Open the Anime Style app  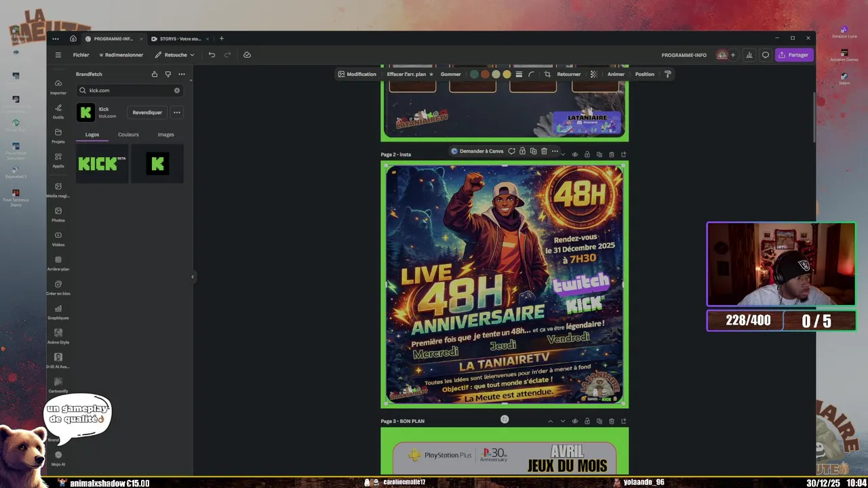(x=58, y=336)
